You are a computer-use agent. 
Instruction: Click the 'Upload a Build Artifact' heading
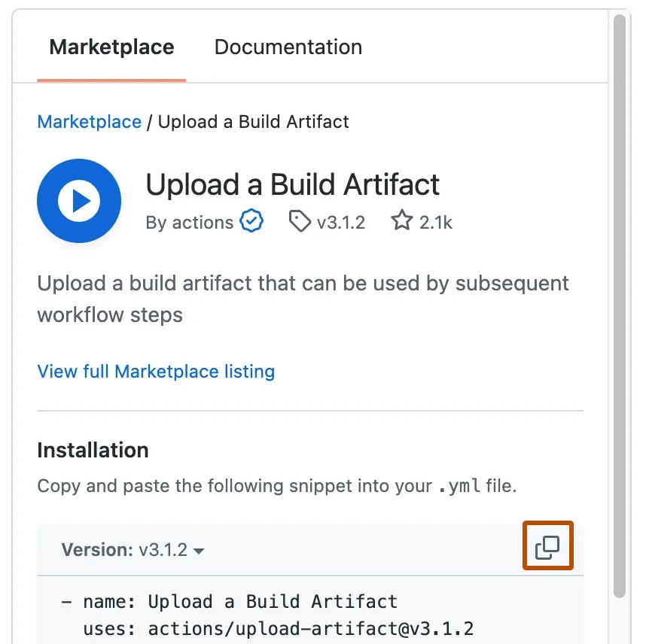click(x=292, y=184)
